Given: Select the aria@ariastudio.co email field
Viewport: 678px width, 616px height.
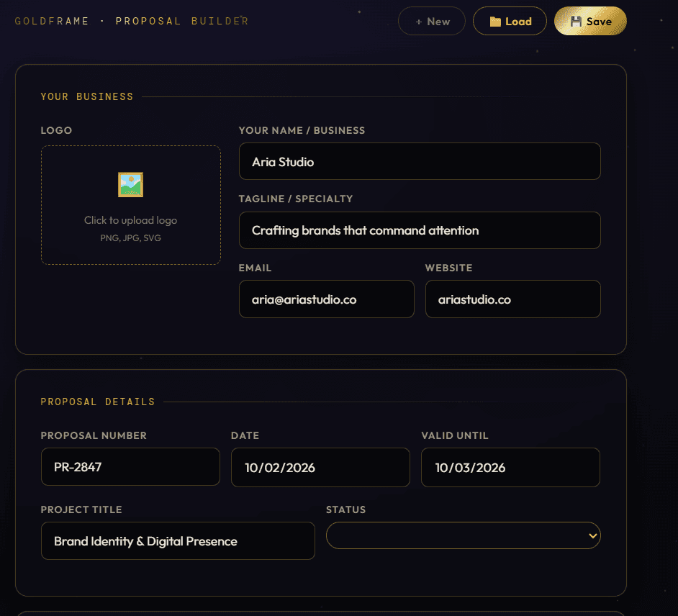Looking at the screenshot, I should coord(326,299).
